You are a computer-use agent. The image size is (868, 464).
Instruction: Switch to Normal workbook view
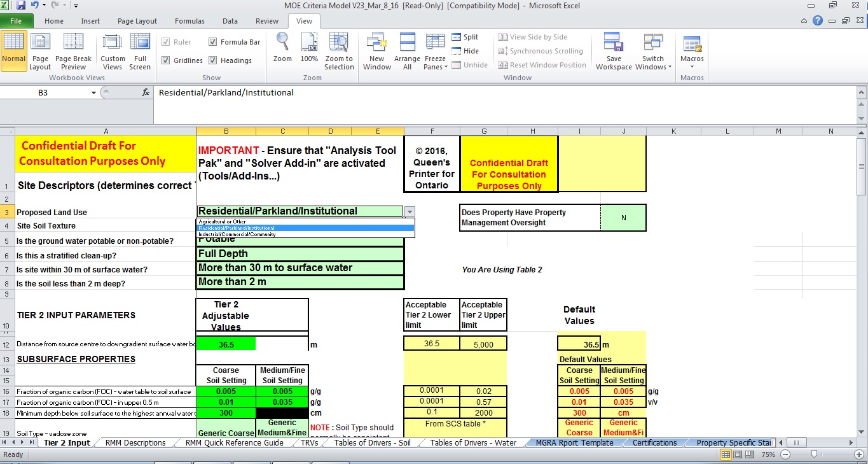14,51
